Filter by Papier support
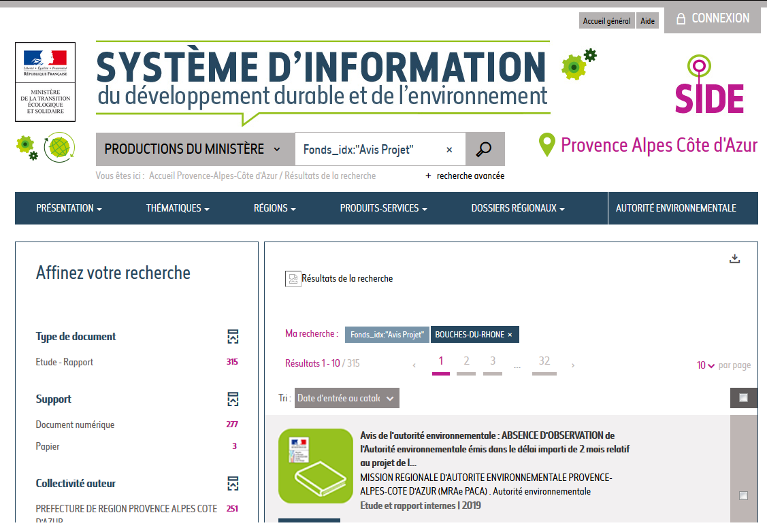 tap(48, 446)
